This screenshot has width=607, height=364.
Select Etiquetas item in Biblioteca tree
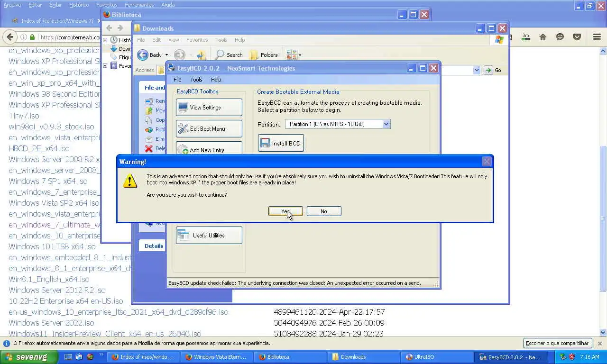[121, 57]
